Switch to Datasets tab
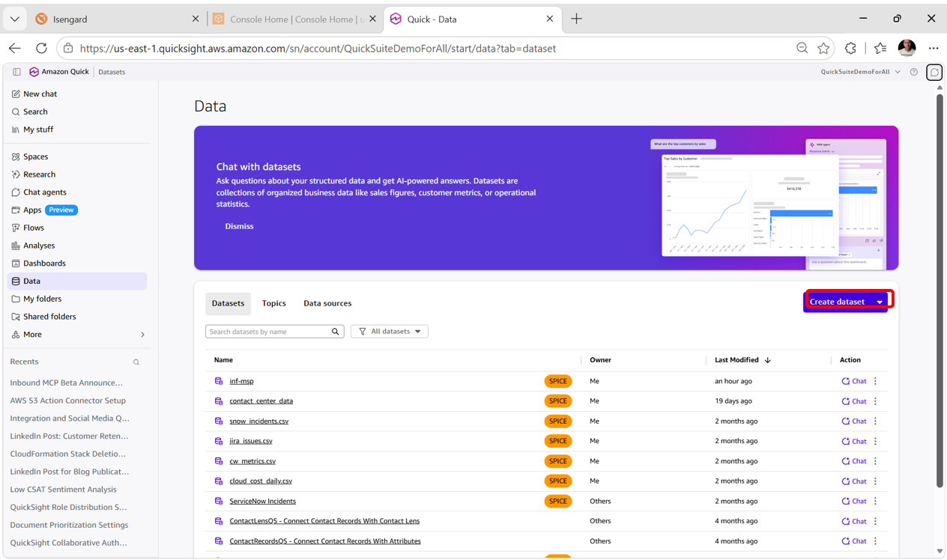Screen dimensions: 947x560 click(x=228, y=303)
